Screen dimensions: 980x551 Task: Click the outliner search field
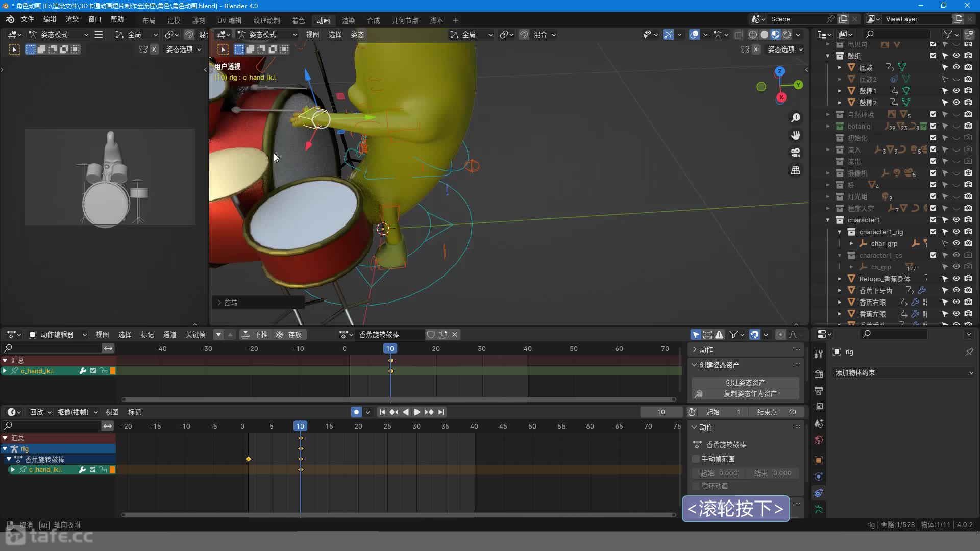[x=897, y=34]
